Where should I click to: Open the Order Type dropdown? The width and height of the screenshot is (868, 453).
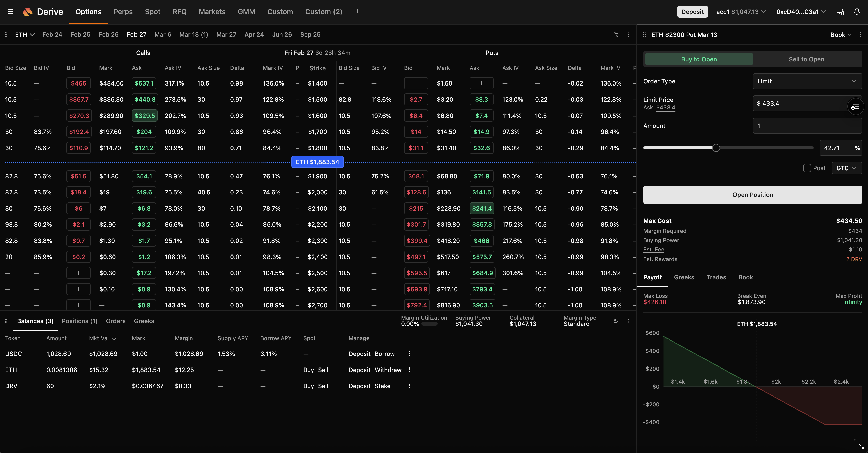pyautogui.click(x=807, y=81)
